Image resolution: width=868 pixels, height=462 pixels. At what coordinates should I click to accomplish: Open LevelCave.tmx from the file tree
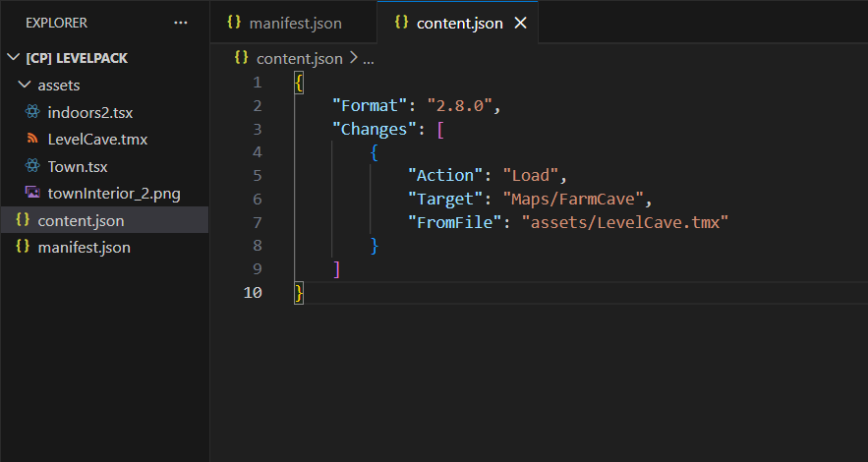(97, 140)
